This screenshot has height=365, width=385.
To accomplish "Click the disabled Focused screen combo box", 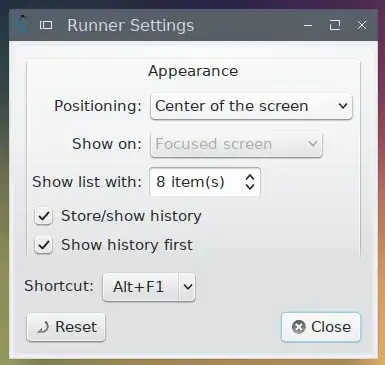I will click(x=236, y=144).
